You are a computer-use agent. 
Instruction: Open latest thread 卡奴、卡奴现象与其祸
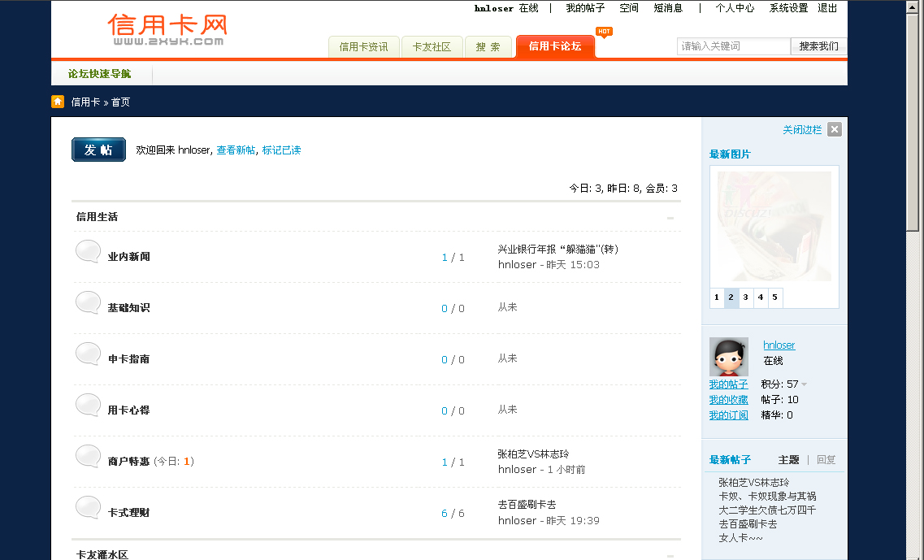click(767, 497)
